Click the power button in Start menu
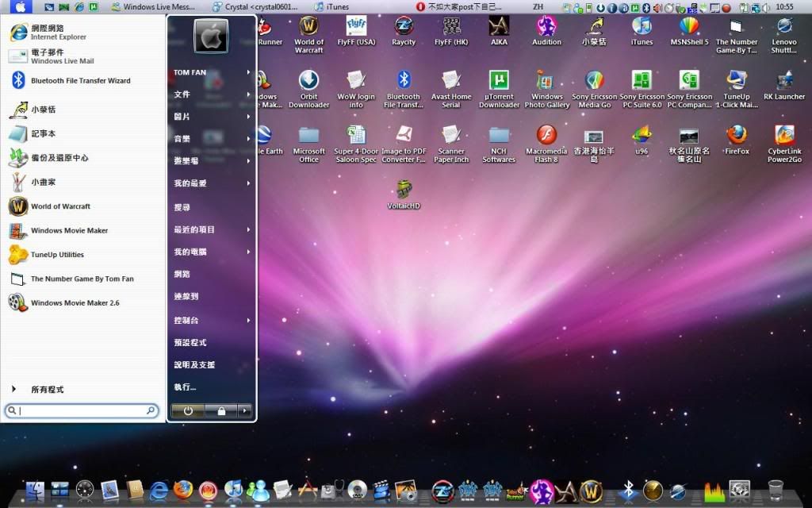The image size is (812, 508). [x=188, y=411]
